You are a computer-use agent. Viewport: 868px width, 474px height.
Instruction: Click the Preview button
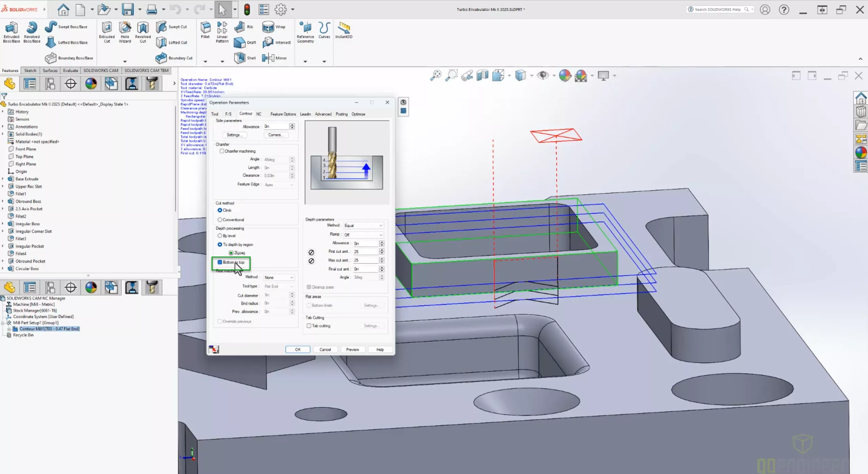pyautogui.click(x=352, y=350)
